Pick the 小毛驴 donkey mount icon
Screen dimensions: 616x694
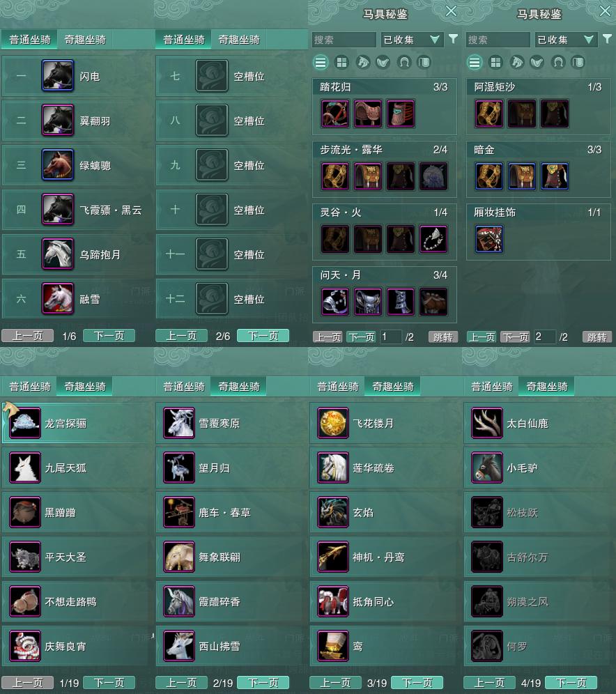pyautogui.click(x=487, y=468)
